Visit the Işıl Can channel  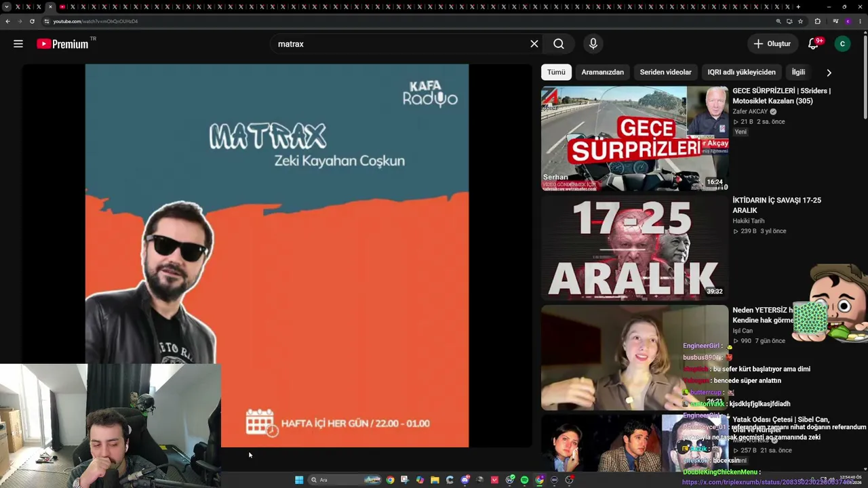(743, 331)
